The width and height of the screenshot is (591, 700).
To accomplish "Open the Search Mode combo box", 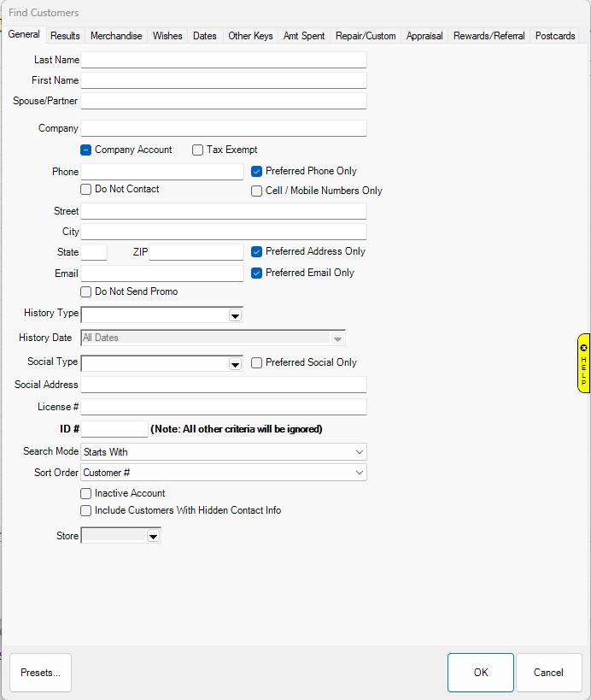I will click(358, 451).
